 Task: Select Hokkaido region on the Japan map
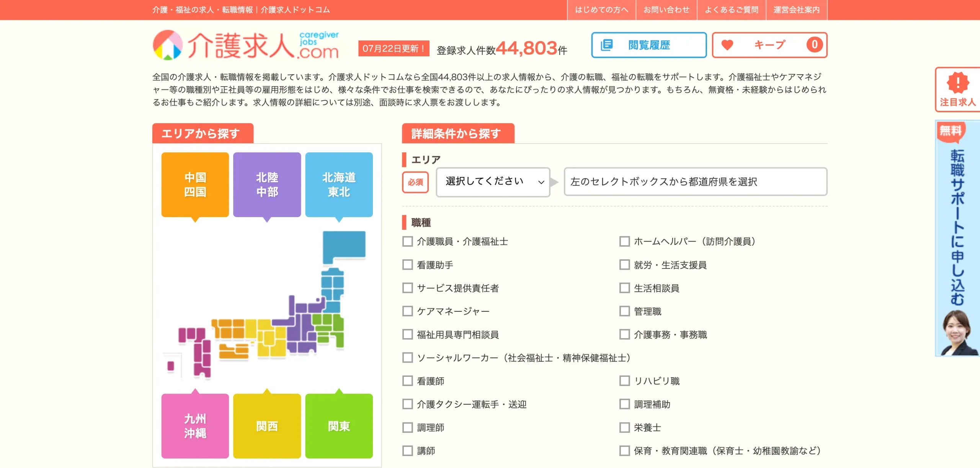click(344, 247)
